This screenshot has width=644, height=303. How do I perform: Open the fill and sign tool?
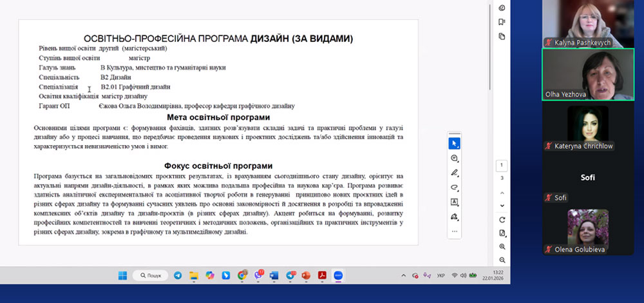[x=455, y=217]
